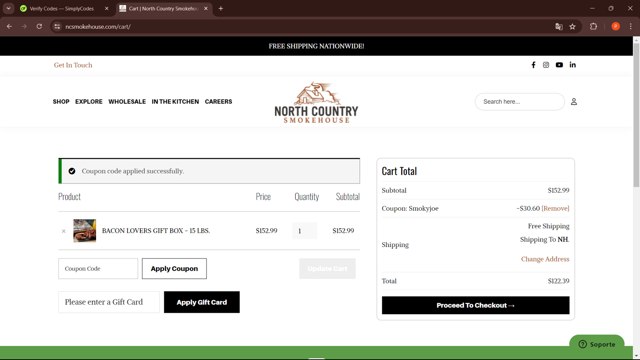The image size is (640, 360).
Task: Go forward in browser history
Action: coord(24,27)
